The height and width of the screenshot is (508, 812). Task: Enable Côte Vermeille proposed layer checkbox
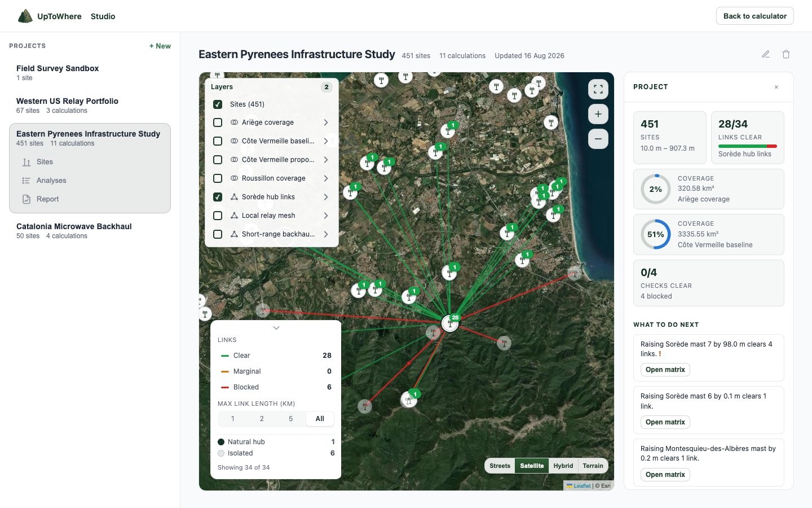click(218, 160)
